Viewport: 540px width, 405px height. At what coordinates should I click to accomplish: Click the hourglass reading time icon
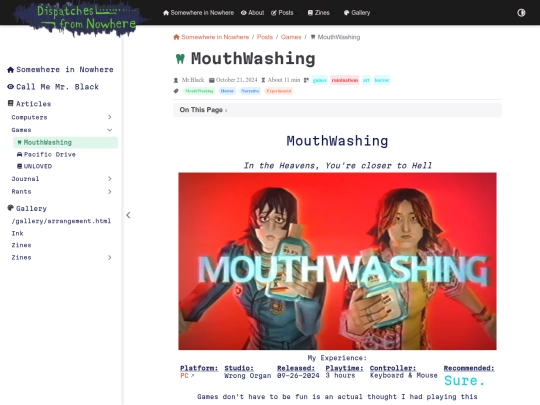pyautogui.click(x=263, y=80)
